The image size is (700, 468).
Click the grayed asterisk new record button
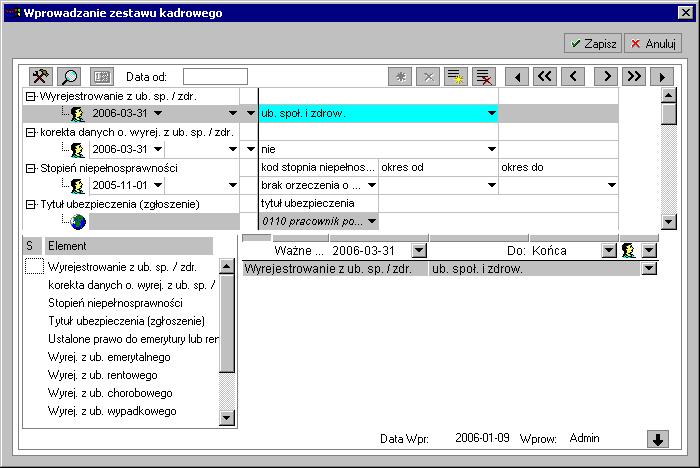point(400,77)
